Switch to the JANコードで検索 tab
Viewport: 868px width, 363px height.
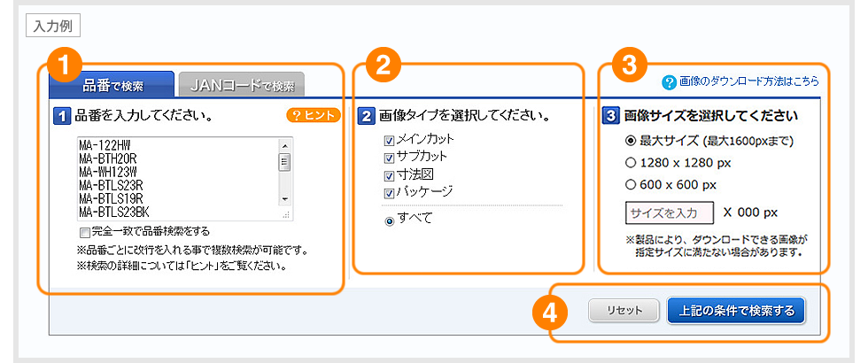pos(242,86)
